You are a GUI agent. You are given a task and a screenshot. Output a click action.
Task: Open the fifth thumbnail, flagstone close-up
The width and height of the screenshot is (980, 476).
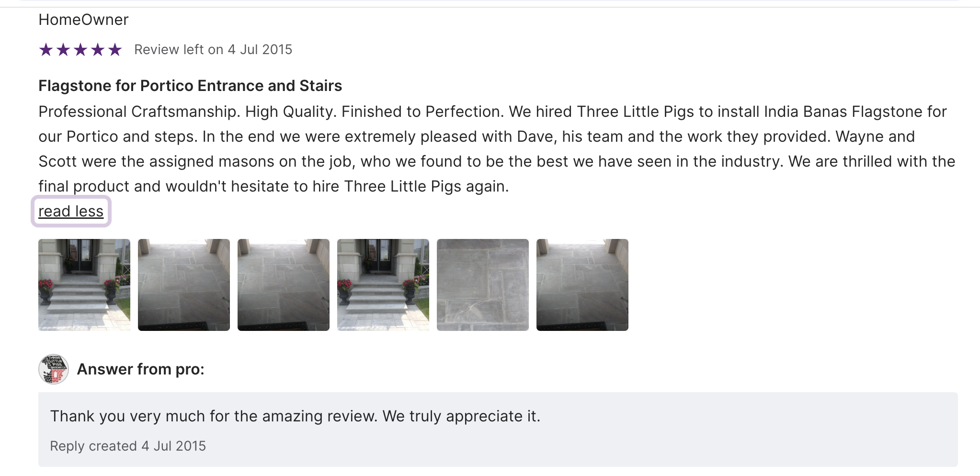click(483, 285)
